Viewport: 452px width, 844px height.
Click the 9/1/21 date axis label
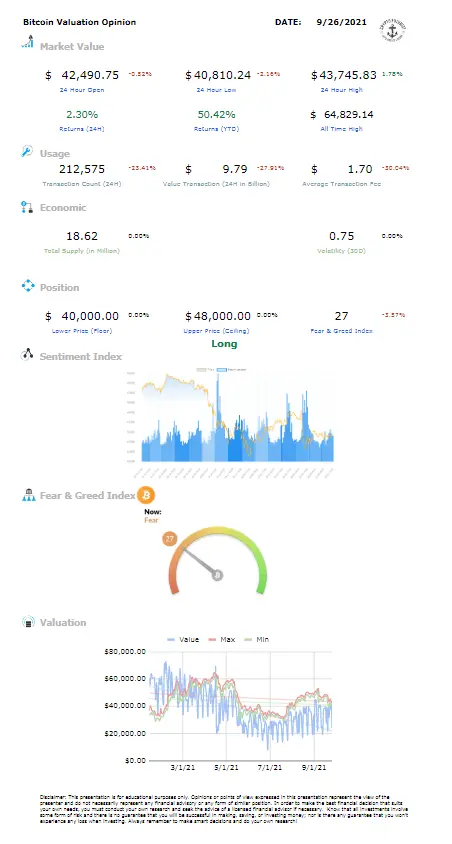tap(316, 768)
